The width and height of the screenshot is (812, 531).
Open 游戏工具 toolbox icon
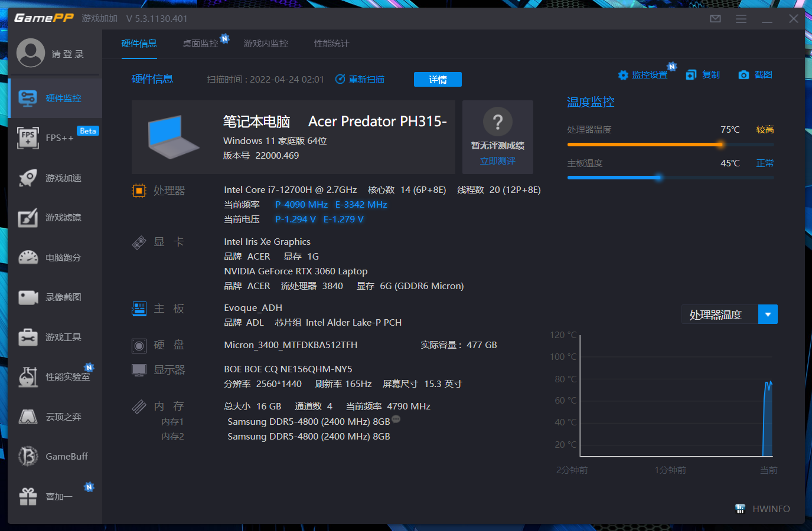point(28,337)
